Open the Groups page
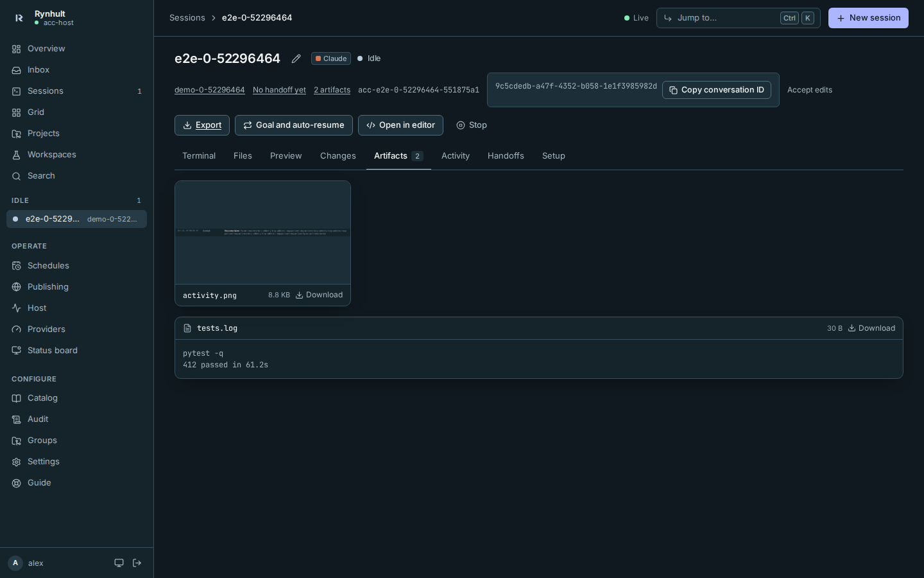Image resolution: width=924 pixels, height=578 pixels. tap(76, 441)
